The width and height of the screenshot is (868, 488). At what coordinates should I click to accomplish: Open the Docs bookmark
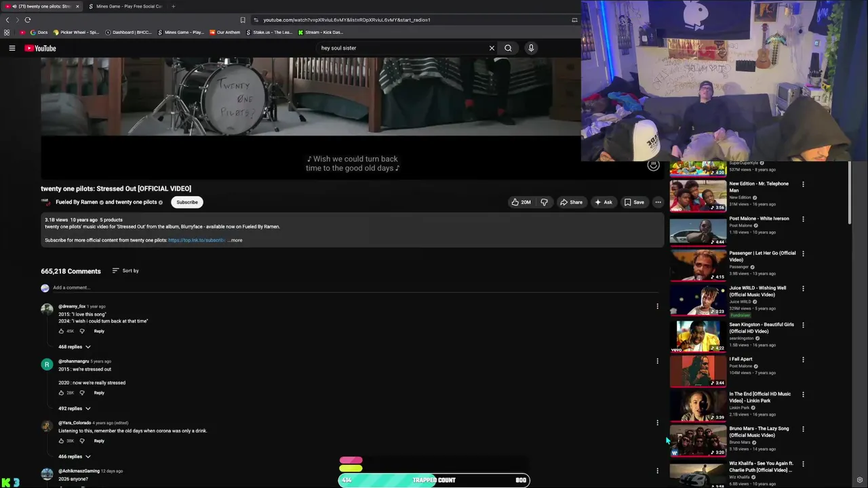[39, 33]
